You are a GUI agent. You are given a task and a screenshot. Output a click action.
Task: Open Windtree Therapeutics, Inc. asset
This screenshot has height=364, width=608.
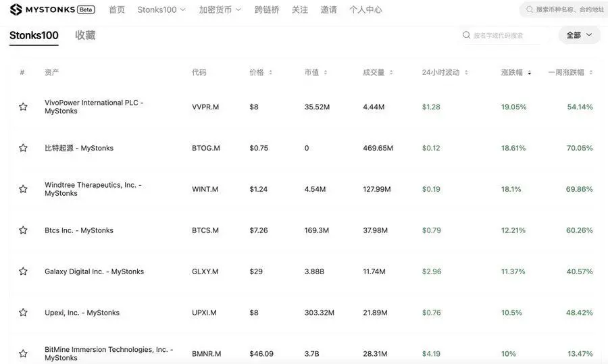click(x=93, y=189)
